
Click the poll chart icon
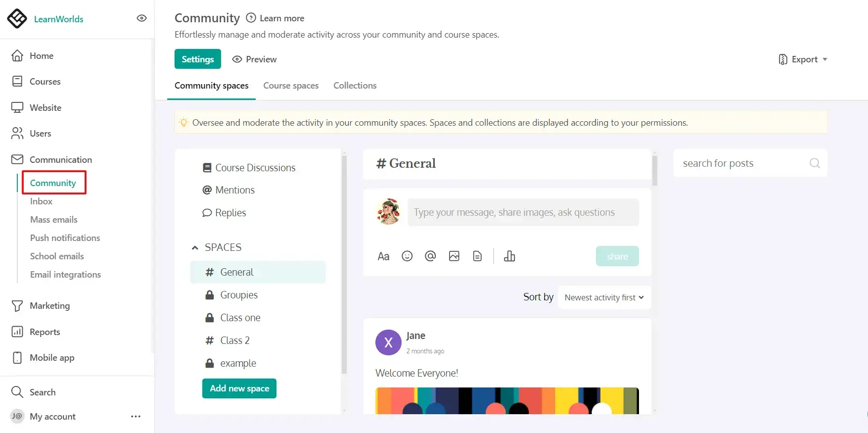[509, 256]
